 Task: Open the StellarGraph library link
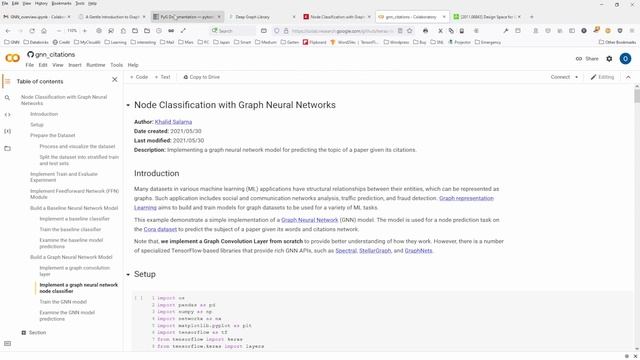click(375, 250)
